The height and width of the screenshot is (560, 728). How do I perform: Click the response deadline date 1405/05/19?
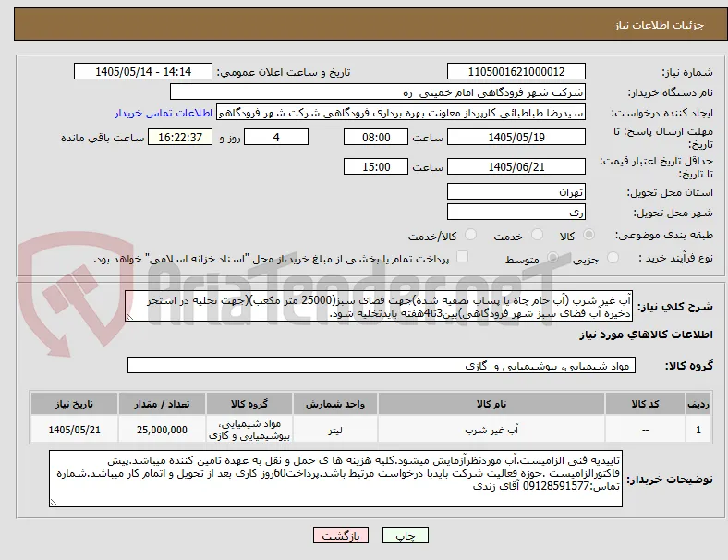click(516, 138)
